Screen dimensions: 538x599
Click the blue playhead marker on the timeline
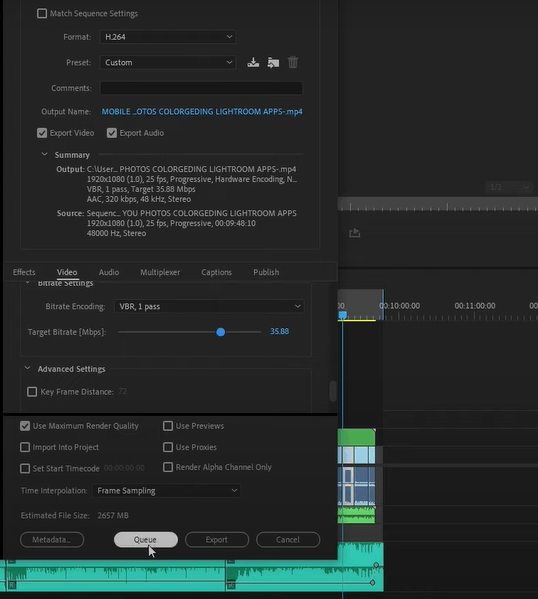coord(343,315)
